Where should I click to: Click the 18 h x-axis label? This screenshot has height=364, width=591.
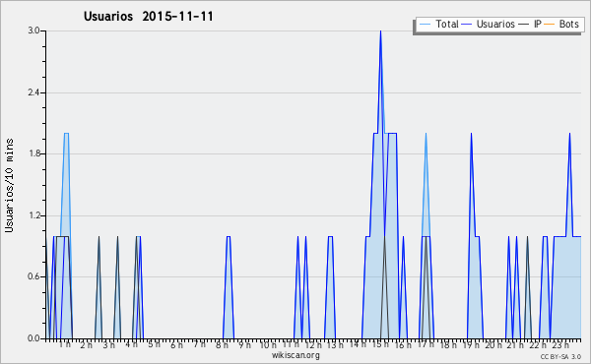[x=448, y=344]
